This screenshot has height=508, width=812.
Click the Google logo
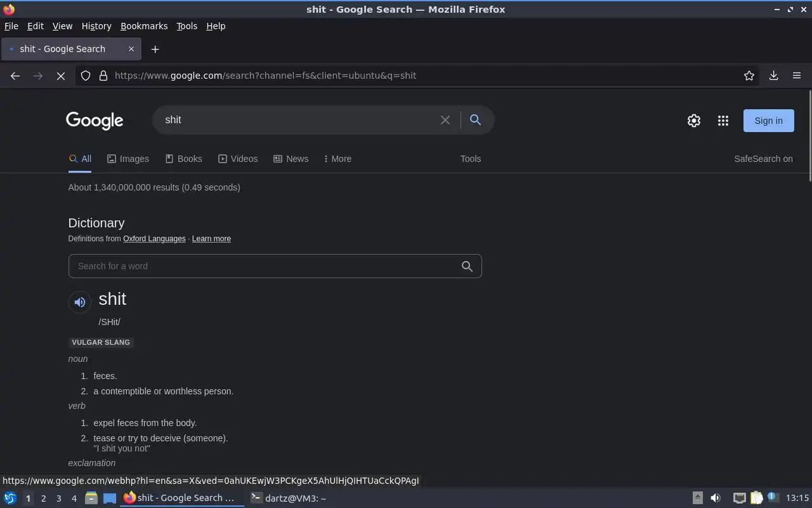95,121
